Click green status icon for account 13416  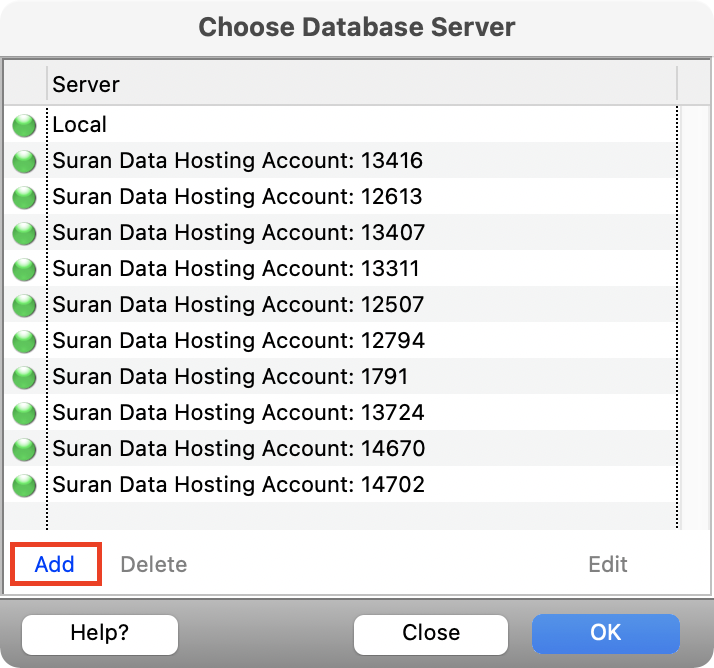(x=24, y=162)
